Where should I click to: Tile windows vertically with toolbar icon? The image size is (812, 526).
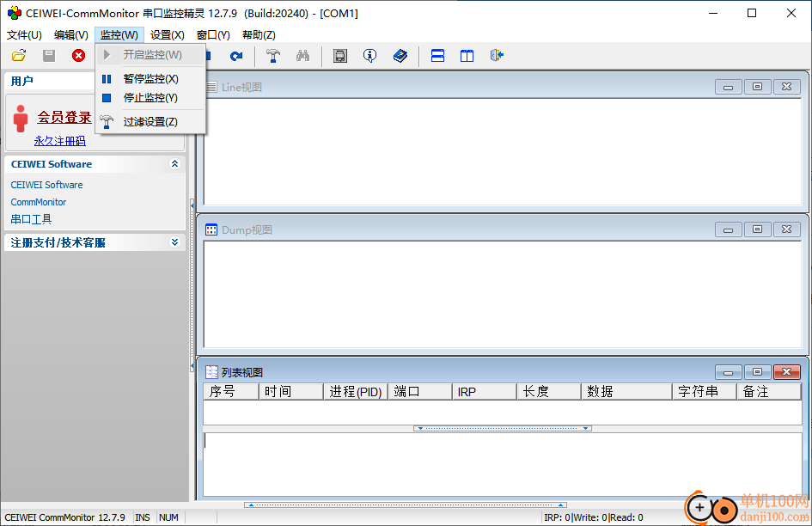coord(467,56)
